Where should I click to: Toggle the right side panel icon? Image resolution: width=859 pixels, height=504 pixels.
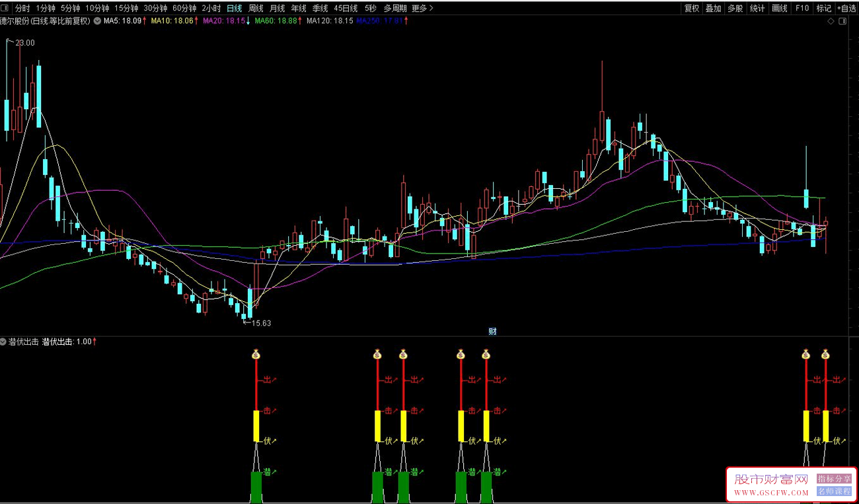click(842, 22)
